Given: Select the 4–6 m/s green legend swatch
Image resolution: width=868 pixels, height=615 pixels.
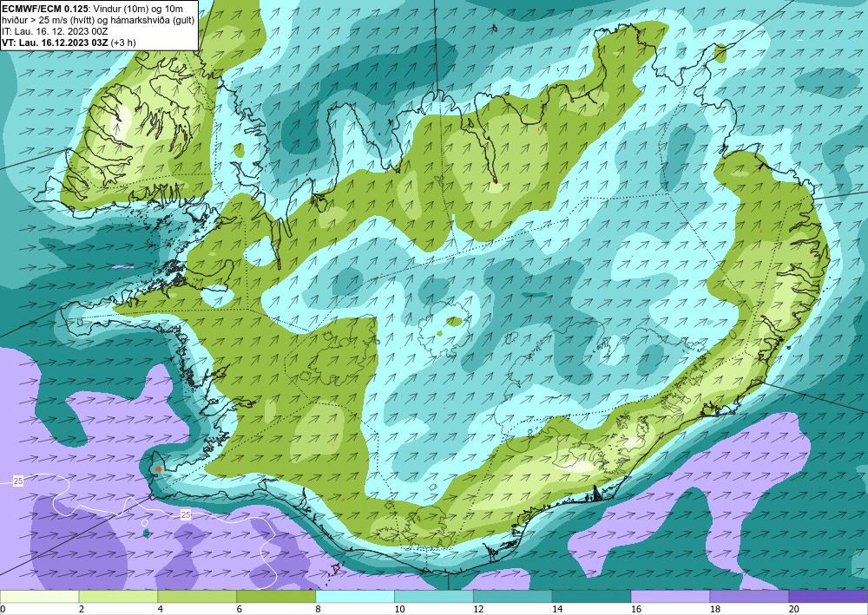Looking at the screenshot, I should tap(197, 597).
